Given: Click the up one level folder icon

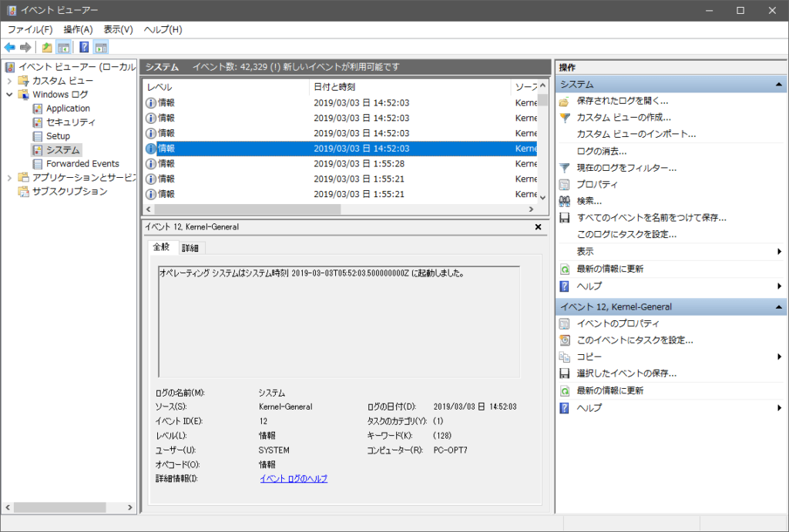Looking at the screenshot, I should 47,48.
